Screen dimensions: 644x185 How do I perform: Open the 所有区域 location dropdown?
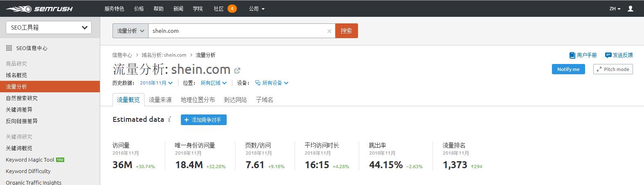pos(214,83)
